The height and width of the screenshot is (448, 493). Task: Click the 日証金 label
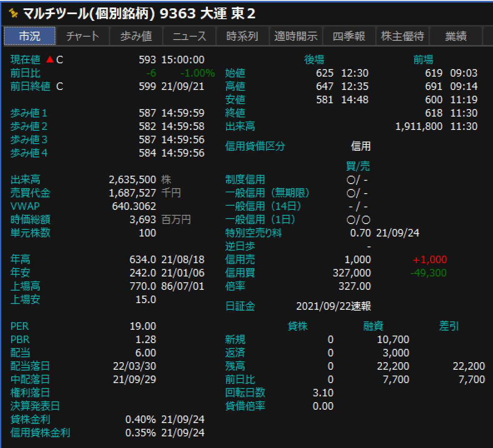tap(240, 306)
